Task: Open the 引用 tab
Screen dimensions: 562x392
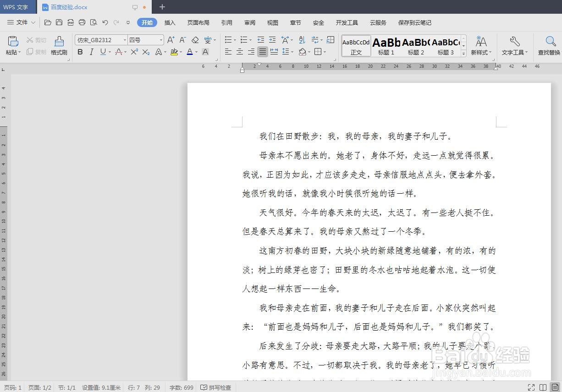Action: point(226,22)
